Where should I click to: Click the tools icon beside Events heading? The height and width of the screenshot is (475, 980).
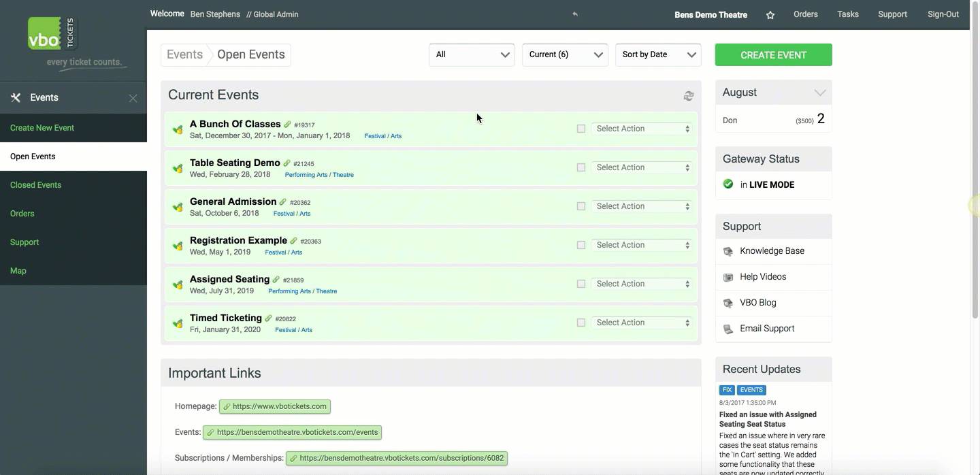16,98
